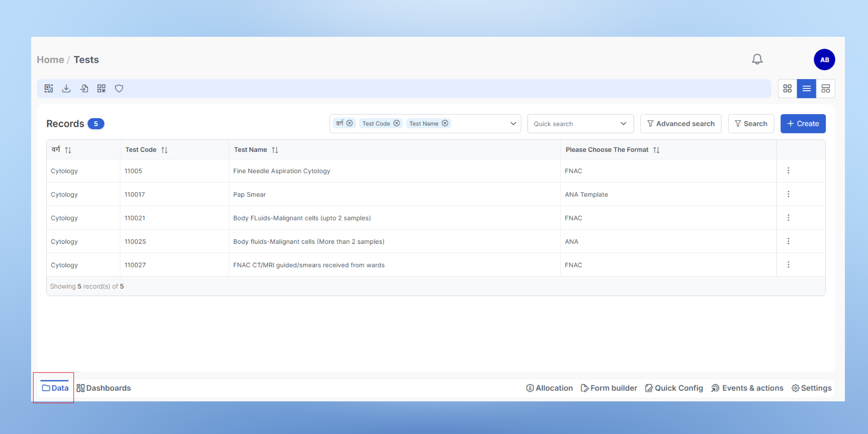Open the Dashboards tab

104,388
